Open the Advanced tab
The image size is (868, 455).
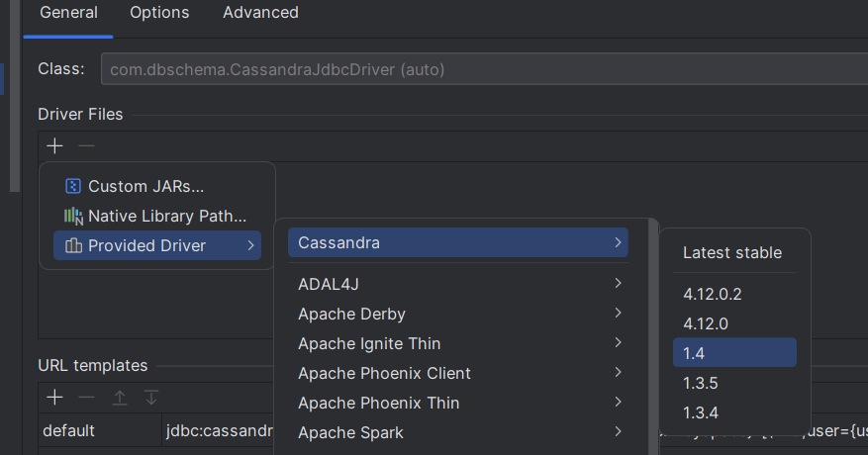click(x=260, y=13)
